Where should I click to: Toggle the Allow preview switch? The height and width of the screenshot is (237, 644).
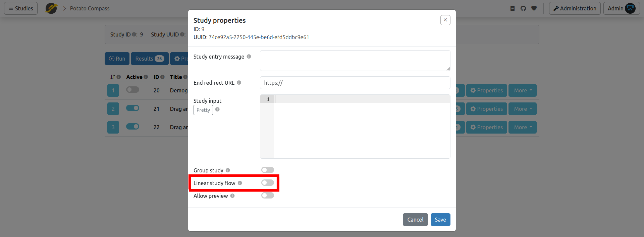tap(268, 195)
